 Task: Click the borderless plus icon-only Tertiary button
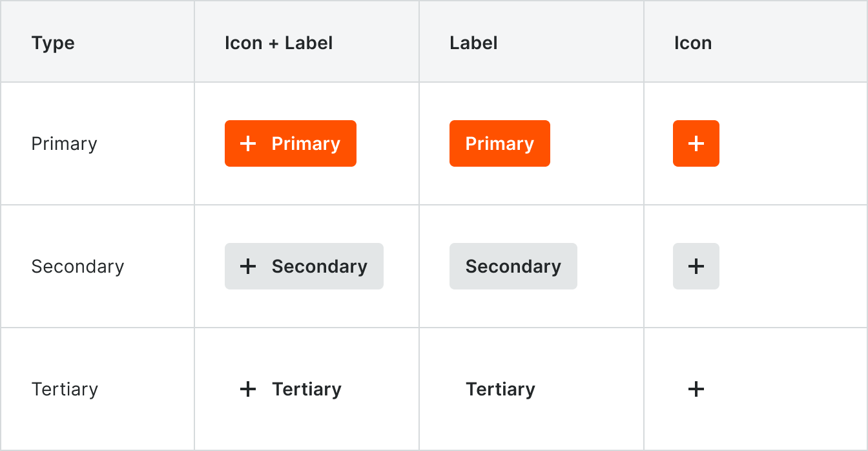pyautogui.click(x=696, y=389)
